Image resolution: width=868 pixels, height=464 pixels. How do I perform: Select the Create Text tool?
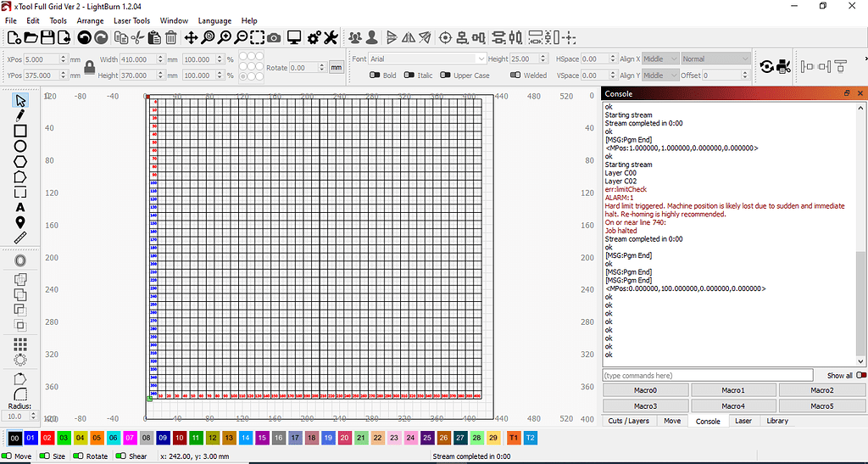tap(20, 207)
